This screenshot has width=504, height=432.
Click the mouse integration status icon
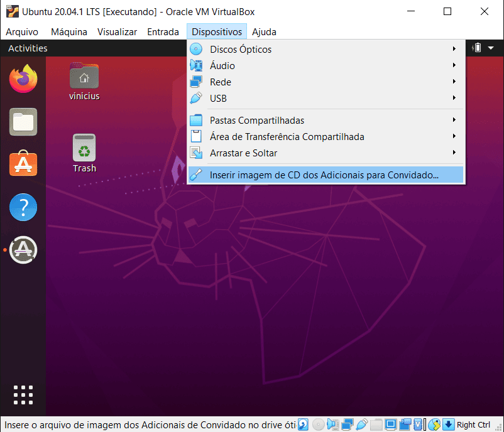(x=435, y=424)
